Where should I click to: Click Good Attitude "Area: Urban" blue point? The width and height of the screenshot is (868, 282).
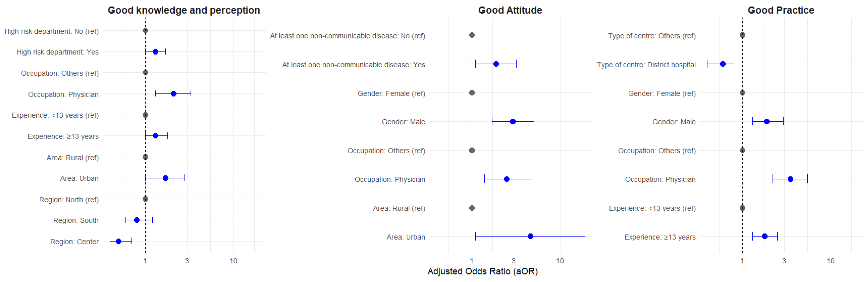pyautogui.click(x=530, y=236)
